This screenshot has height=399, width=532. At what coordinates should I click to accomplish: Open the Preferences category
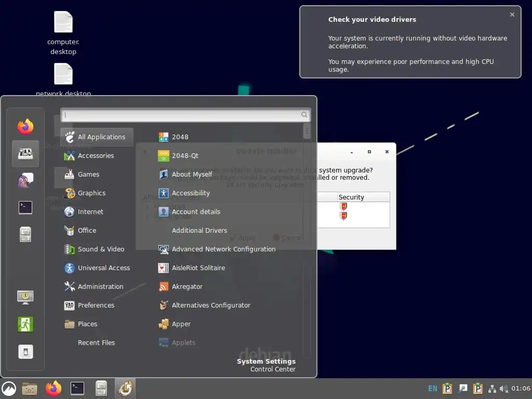coord(97,305)
